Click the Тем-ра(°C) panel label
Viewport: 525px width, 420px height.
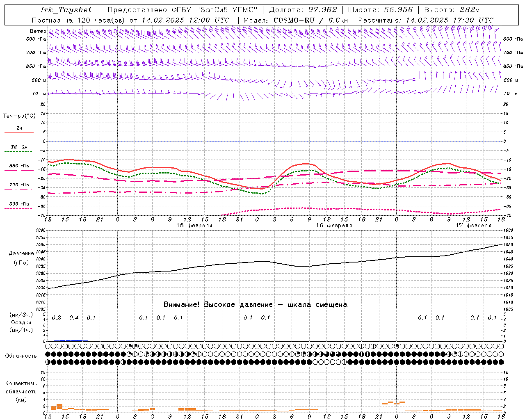[x=19, y=116]
